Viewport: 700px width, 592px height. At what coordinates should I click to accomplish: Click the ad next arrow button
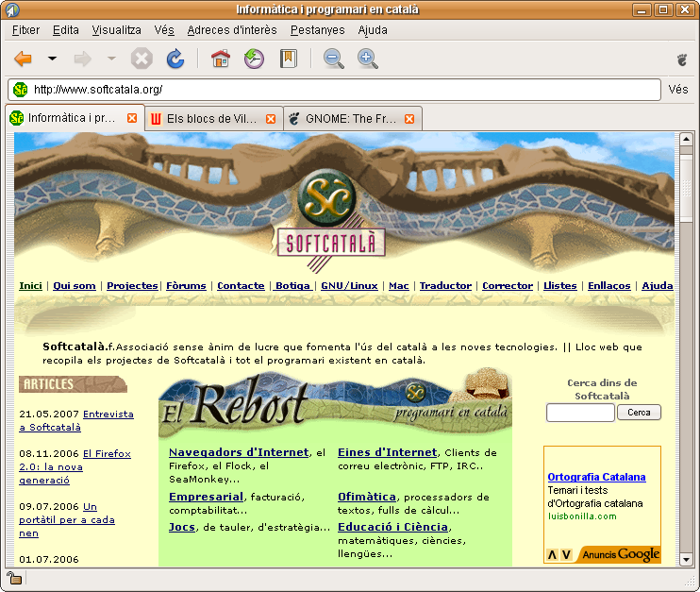tap(566, 554)
